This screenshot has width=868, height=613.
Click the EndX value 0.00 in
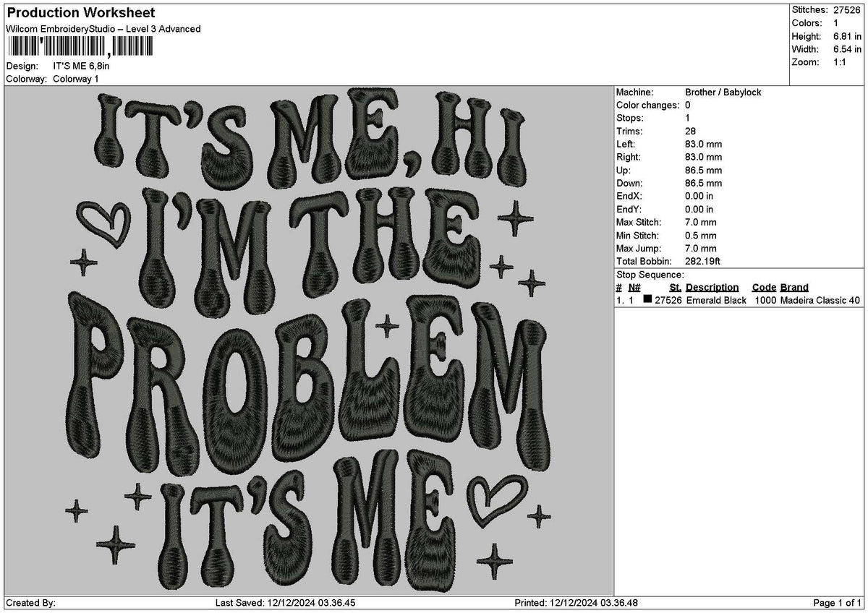click(x=699, y=197)
